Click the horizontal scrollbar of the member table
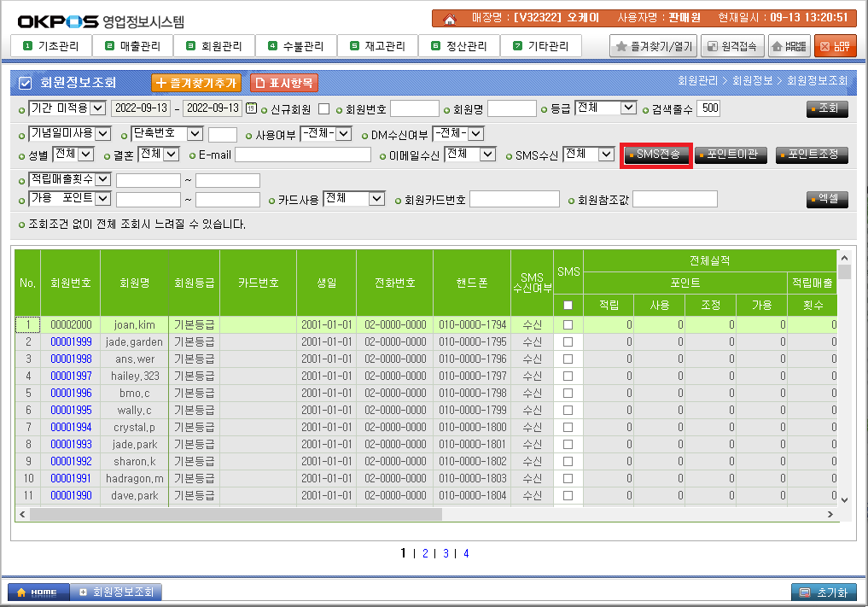This screenshot has height=607, width=868. [230, 515]
